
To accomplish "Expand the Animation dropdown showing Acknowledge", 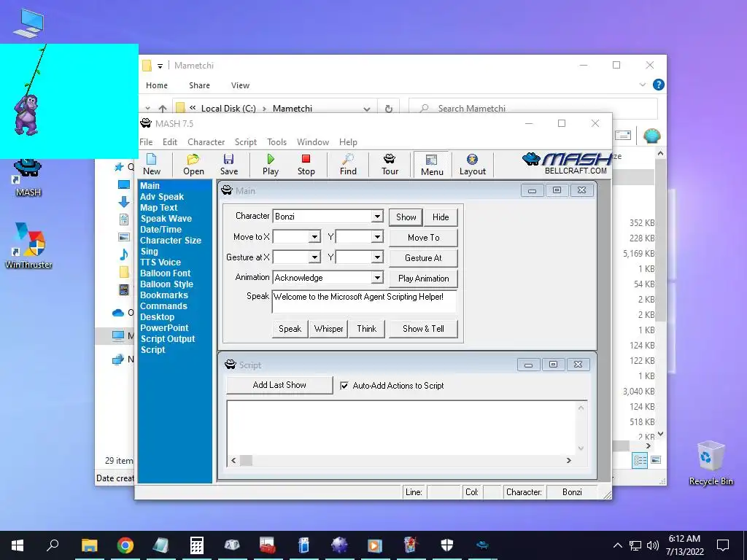I will coord(377,278).
